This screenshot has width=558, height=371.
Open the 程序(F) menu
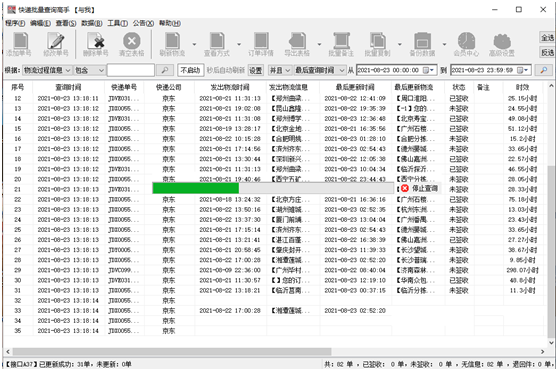click(15, 23)
